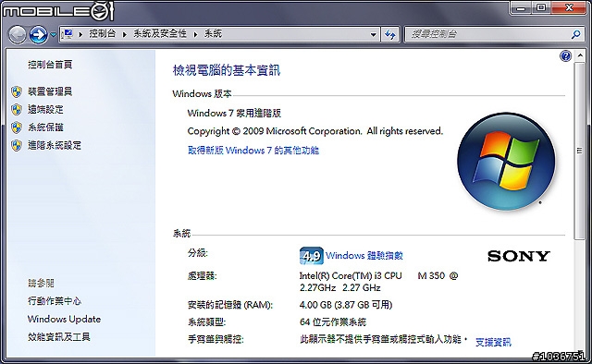Viewport: 592px width, 364px height.
Task: Click the refresh button next to address bar
Action: pos(390,35)
